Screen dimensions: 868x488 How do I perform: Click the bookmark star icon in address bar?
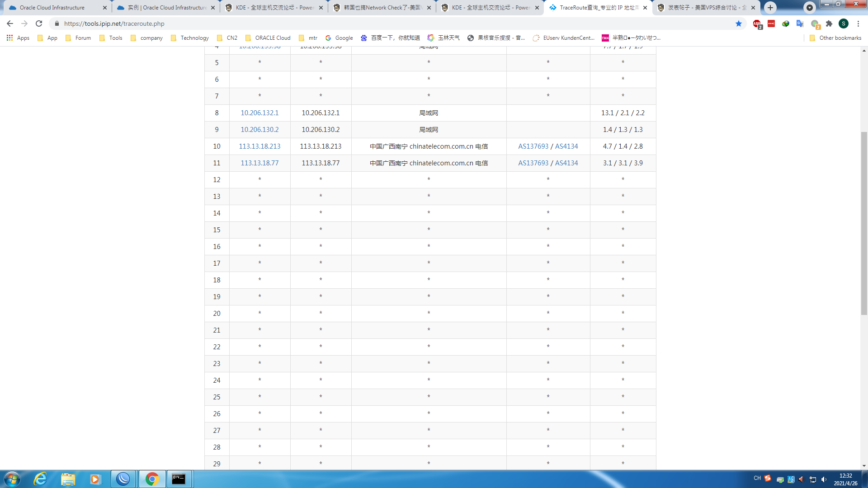(x=739, y=23)
